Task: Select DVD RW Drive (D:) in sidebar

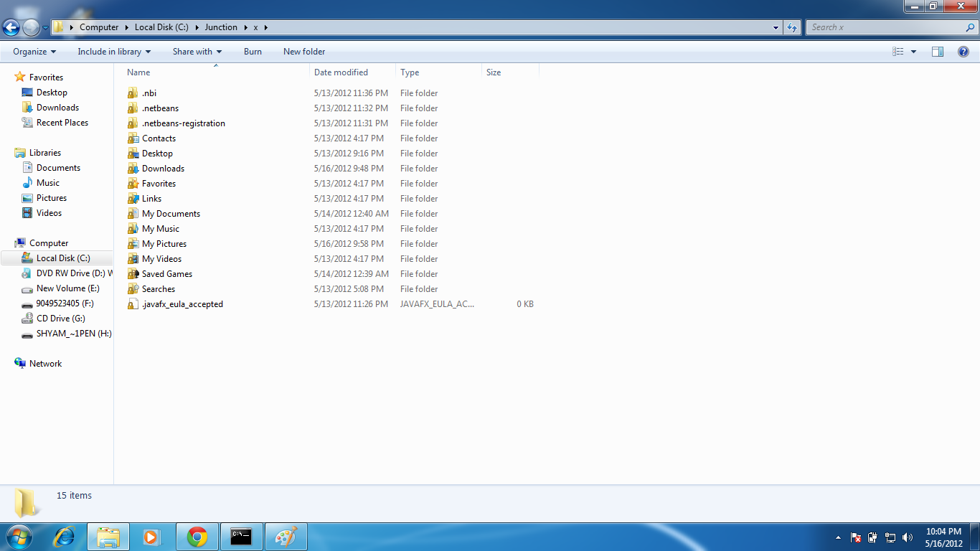Action: (67, 273)
